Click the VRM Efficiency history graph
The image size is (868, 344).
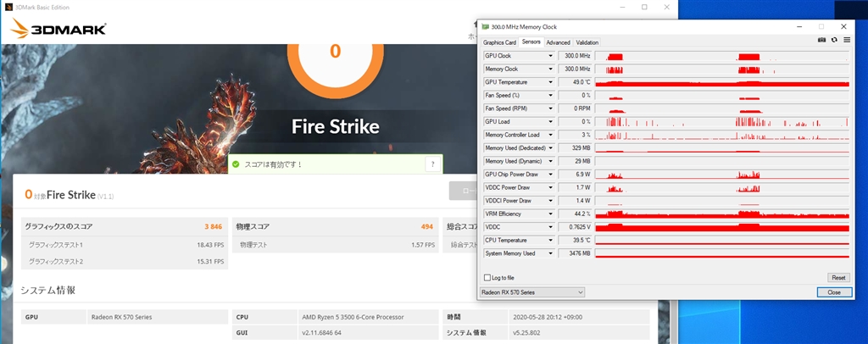(722, 214)
